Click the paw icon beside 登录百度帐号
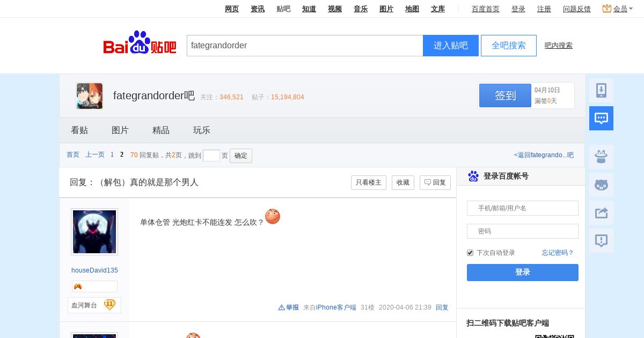The height and width of the screenshot is (338, 644). [473, 176]
